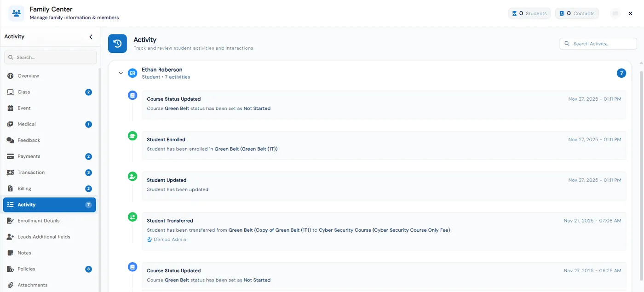This screenshot has width=644, height=292.
Task: Click the Medical count badge 1
Action: [88, 124]
